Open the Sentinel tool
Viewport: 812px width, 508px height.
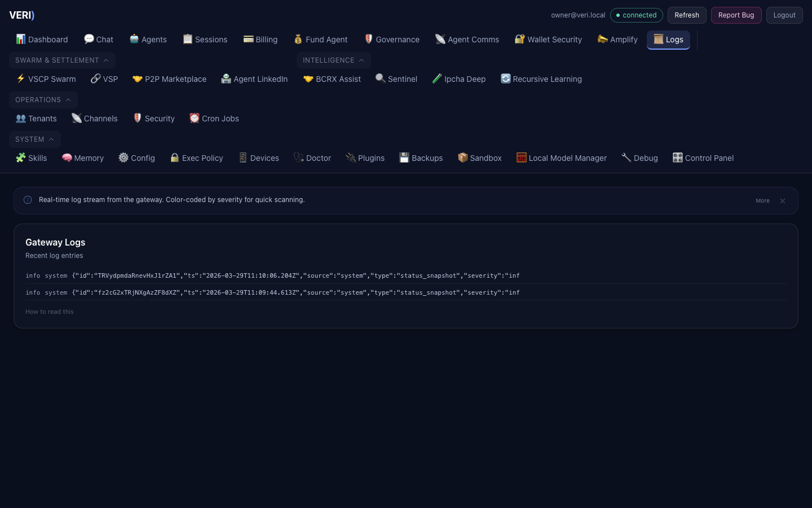point(396,79)
